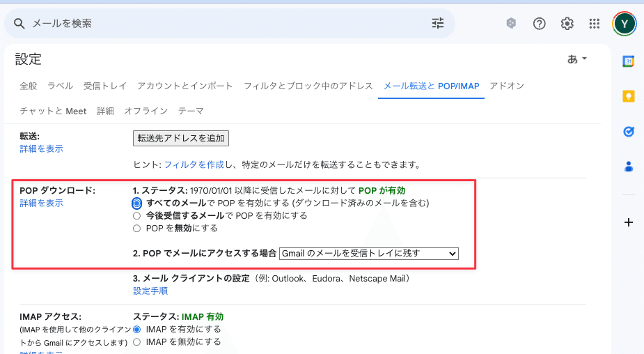
Task: Open the Gmail のメールを受信トレイに残す dropdown
Action: pos(368,254)
